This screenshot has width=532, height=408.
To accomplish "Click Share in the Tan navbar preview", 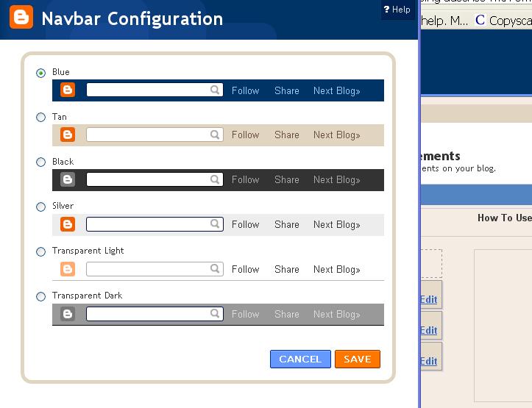I will click(287, 135).
